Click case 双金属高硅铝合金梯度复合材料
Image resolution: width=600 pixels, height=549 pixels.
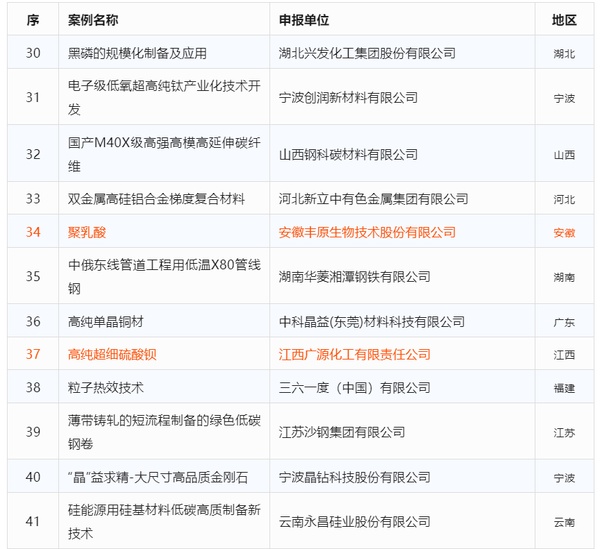(x=156, y=199)
